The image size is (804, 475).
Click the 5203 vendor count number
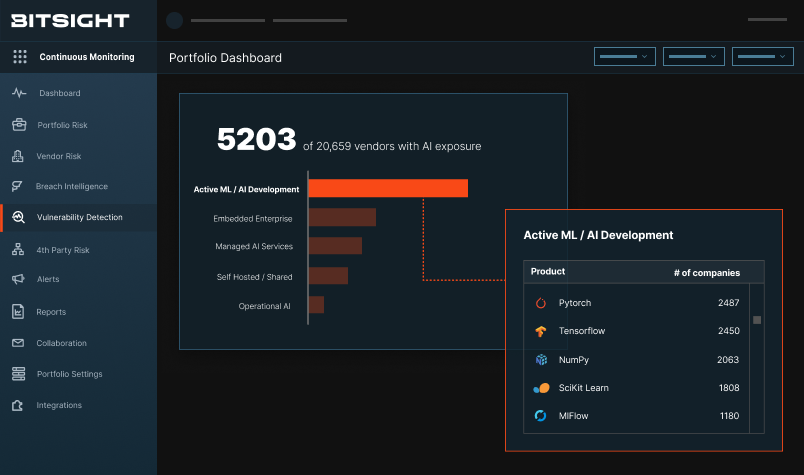pos(256,139)
